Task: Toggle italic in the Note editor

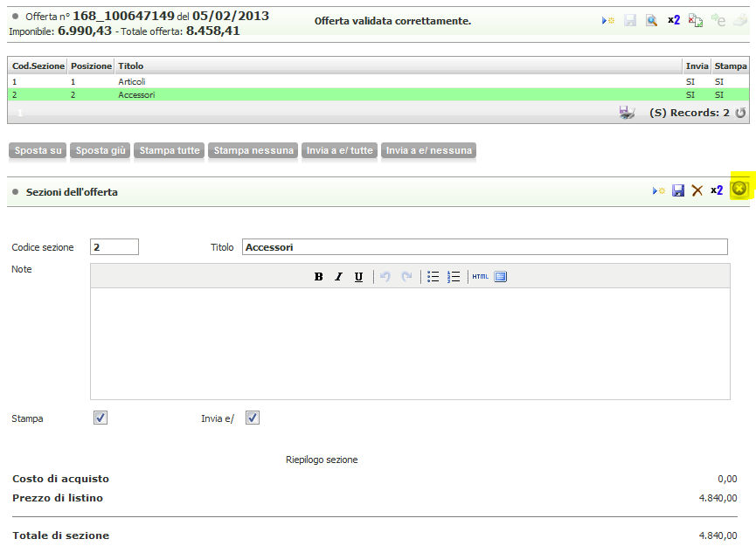Action: coord(338,277)
